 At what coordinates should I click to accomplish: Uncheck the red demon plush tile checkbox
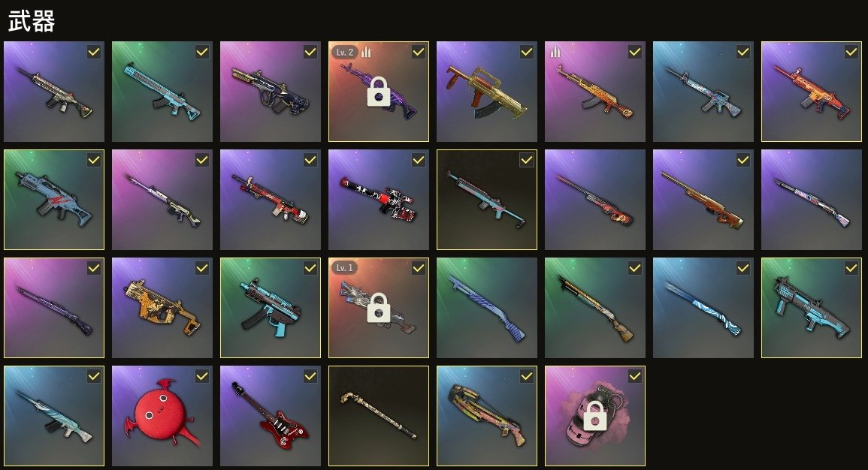click(202, 377)
